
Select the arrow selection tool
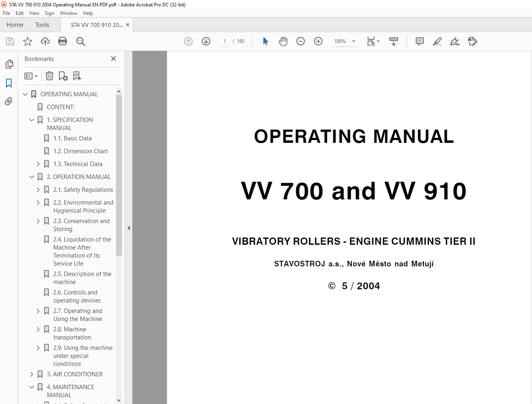265,41
